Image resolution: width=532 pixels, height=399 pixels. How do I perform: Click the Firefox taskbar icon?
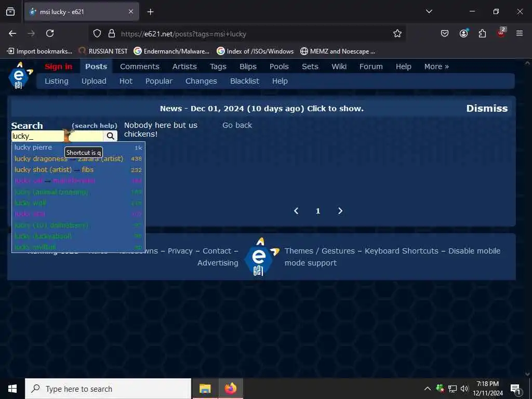(230, 389)
